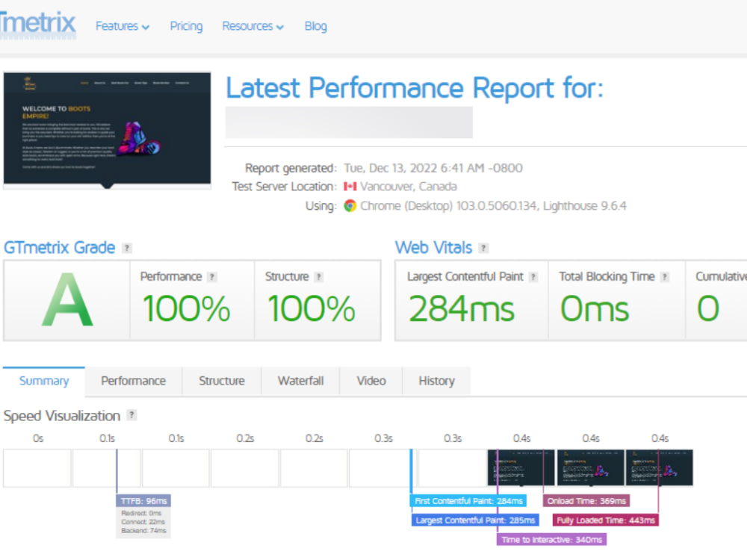Click the Structure score help icon
747x560 pixels.
[x=319, y=277]
